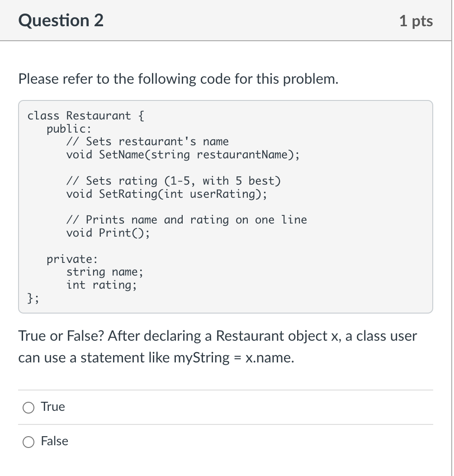This screenshot has height=476, width=454.
Task: Click the True or False question prompt
Action: [217, 336]
